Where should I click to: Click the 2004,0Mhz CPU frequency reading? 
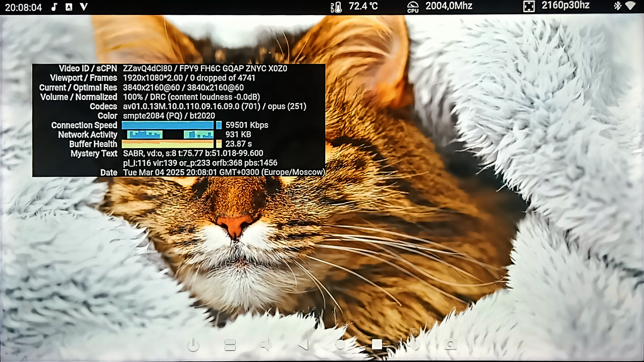point(449,6)
